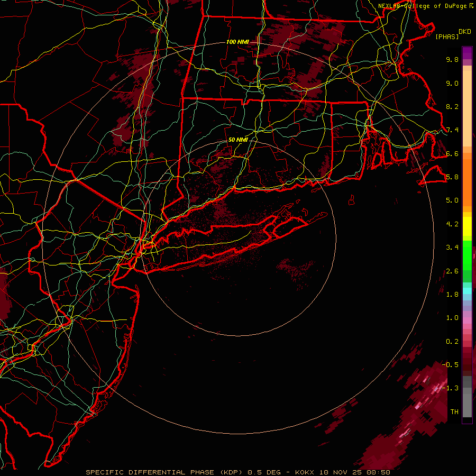This screenshot has height=476, width=476.
Task: Click the 9.8 value on color scale
Action: (452, 59)
